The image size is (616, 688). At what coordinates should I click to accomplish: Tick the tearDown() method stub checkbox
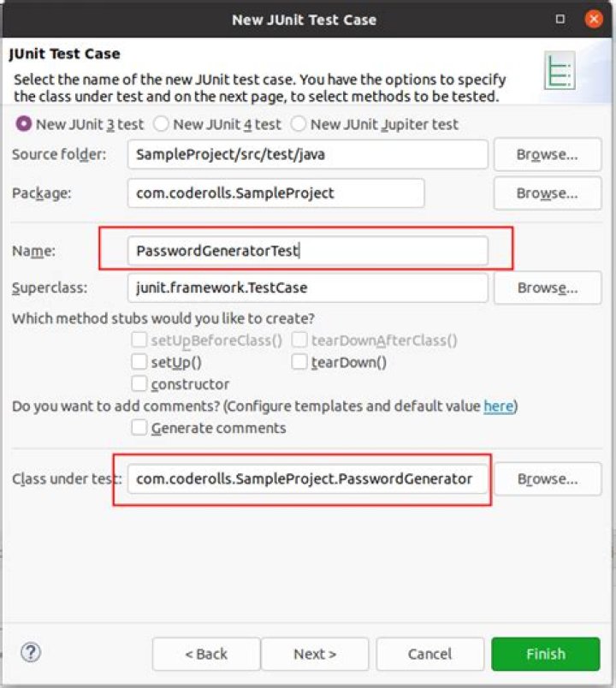tap(299, 362)
